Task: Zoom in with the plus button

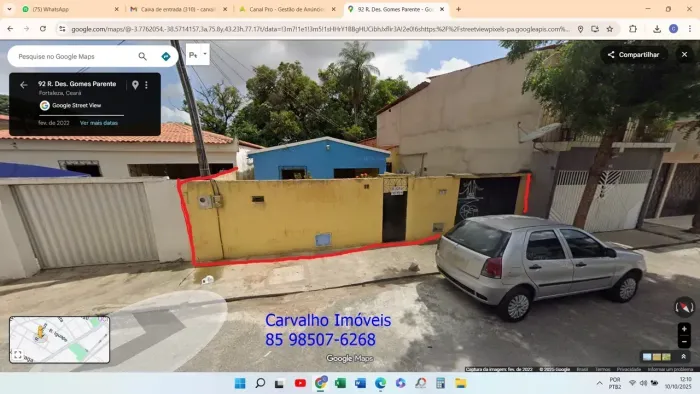Action: pos(684,329)
